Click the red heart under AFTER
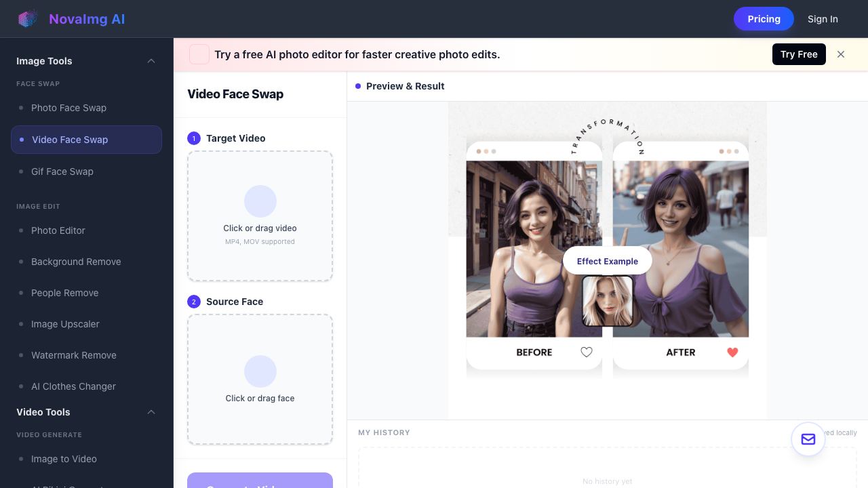 [x=732, y=352]
